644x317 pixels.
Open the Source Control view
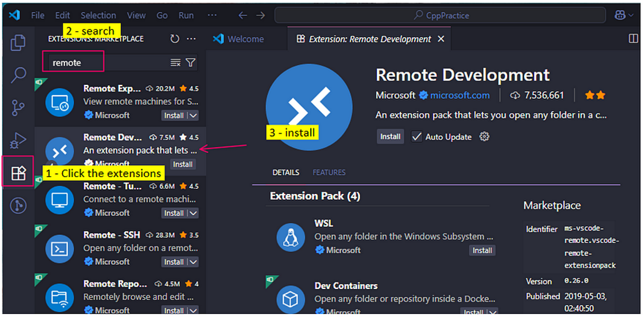18,108
